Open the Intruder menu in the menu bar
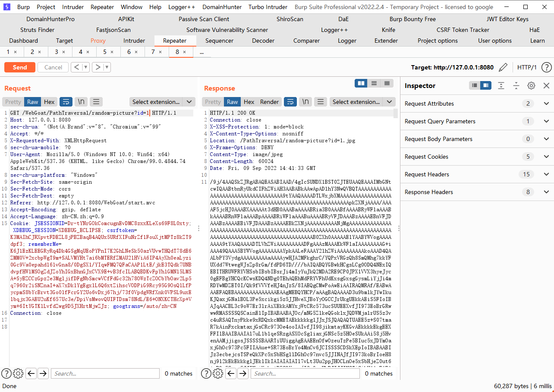Image resolution: width=554 pixels, height=392 pixels. coord(73,7)
